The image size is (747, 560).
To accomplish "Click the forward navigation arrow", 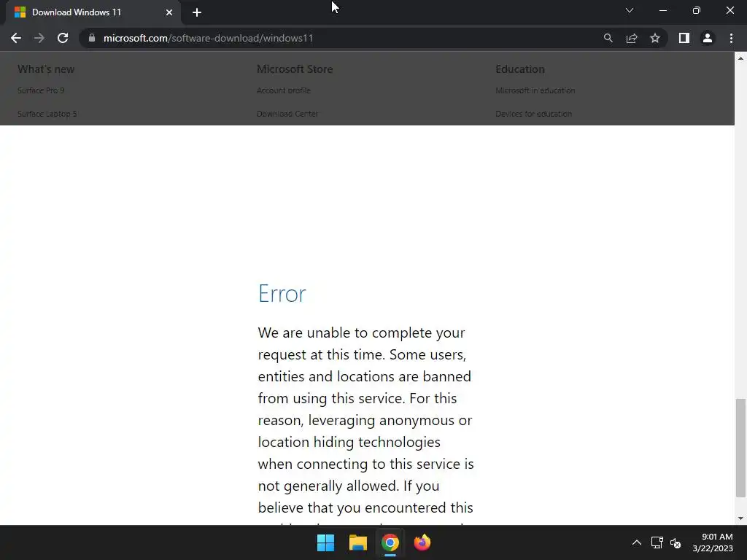I will [x=39, y=38].
